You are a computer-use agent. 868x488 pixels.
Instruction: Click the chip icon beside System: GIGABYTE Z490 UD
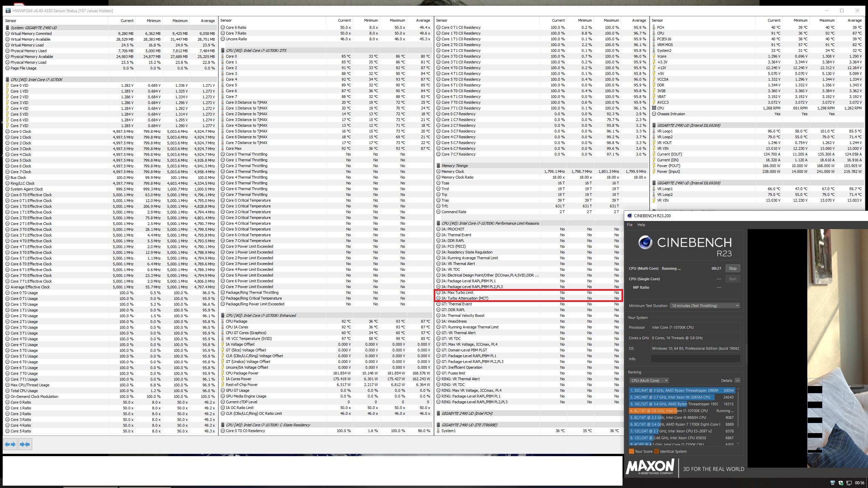click(x=7, y=28)
